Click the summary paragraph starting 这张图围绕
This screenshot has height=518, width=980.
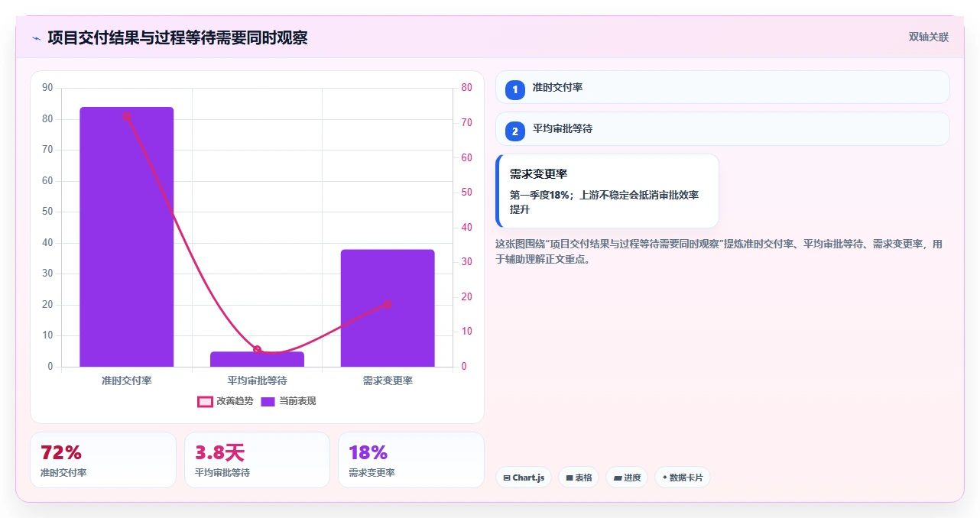(719, 251)
